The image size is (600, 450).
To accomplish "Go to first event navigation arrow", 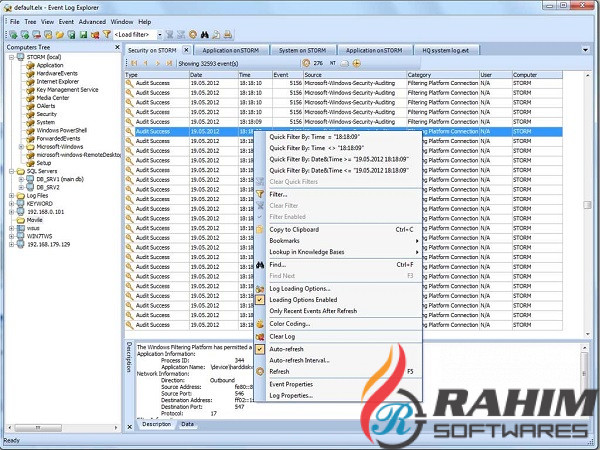I will click(x=134, y=63).
